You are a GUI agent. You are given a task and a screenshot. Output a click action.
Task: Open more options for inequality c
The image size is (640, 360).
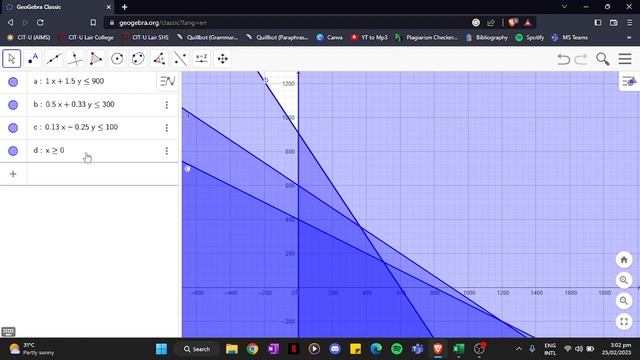click(x=167, y=128)
